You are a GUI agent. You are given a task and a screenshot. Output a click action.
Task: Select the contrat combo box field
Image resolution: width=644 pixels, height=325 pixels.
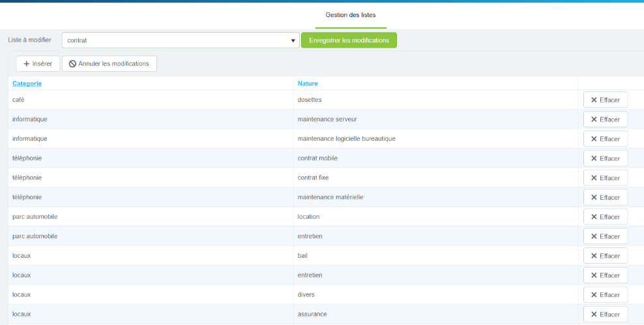click(x=176, y=40)
